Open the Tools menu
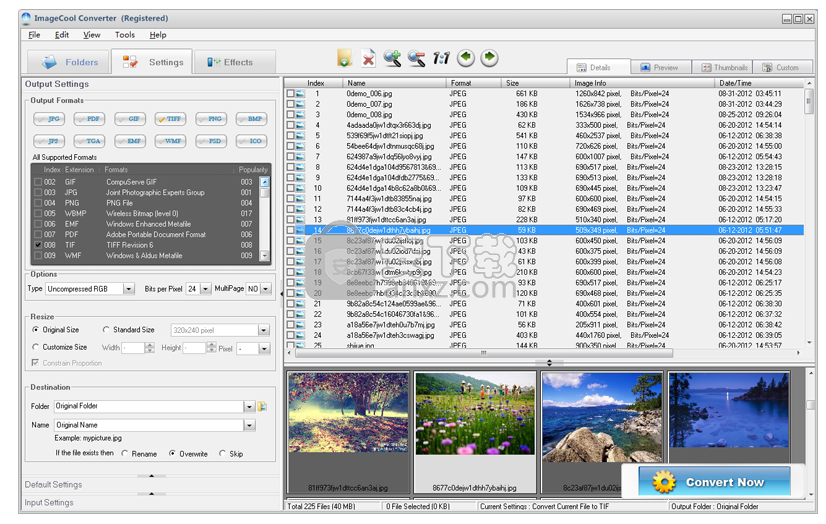The height and width of the screenshot is (524, 826). [x=125, y=35]
